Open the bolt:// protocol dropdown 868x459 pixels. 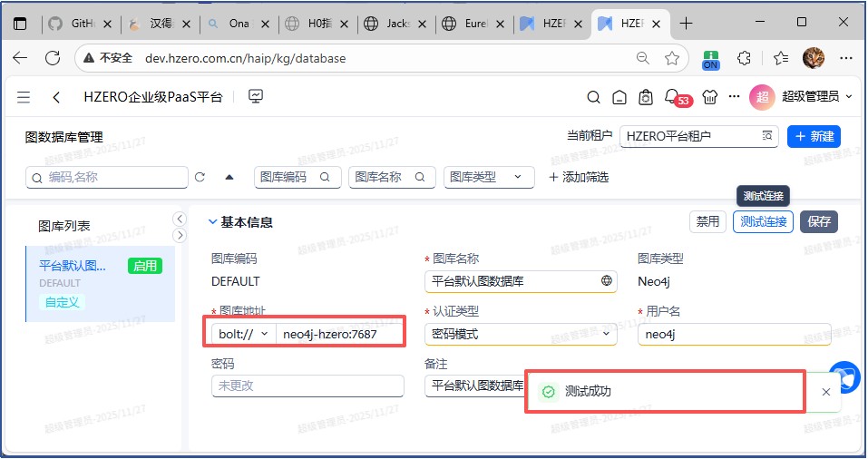pyautogui.click(x=243, y=334)
